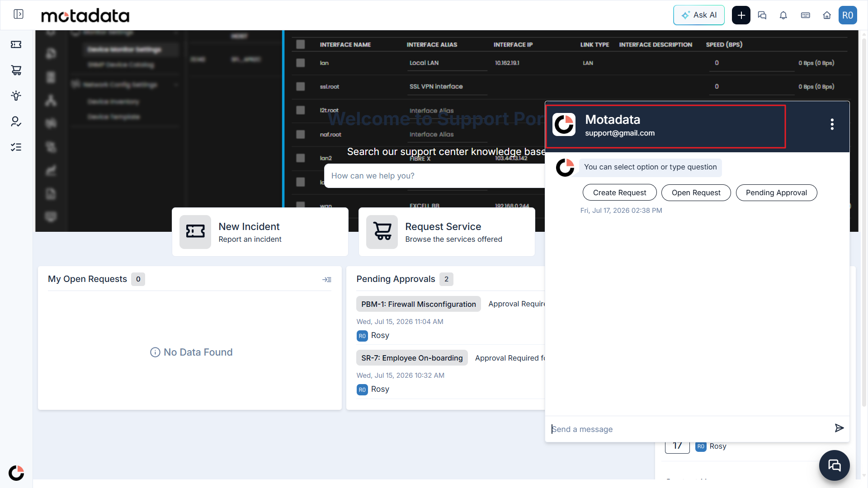The height and width of the screenshot is (488, 868).
Task: Choose the Open Request chat option
Action: (696, 192)
